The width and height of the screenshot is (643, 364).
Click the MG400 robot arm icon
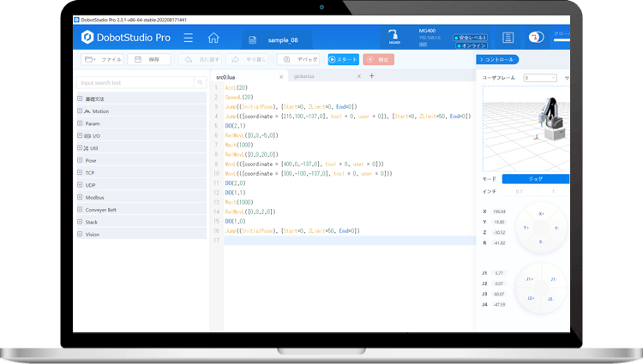point(394,36)
